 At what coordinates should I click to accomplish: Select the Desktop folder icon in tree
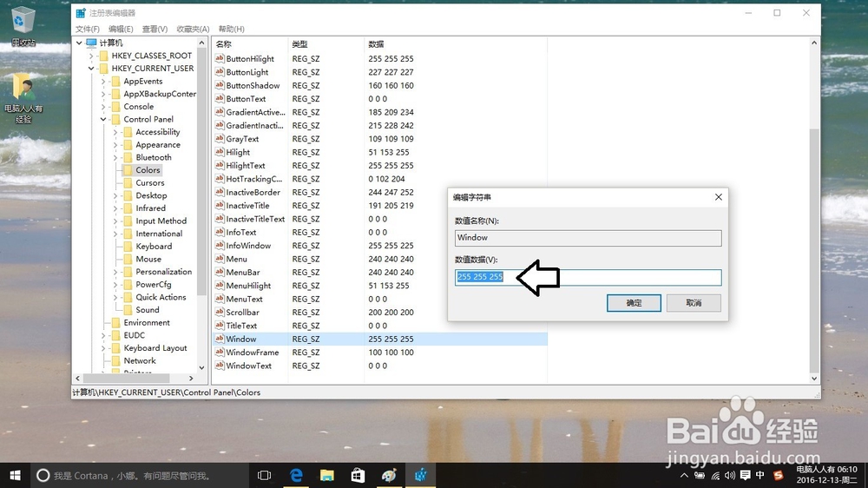pos(128,195)
